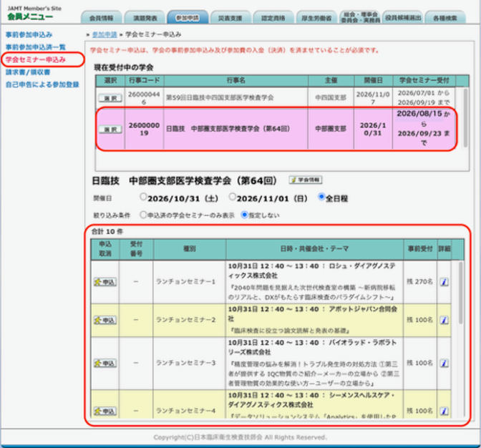
Task: Choose the 全日程 radio option
Action: tap(321, 197)
